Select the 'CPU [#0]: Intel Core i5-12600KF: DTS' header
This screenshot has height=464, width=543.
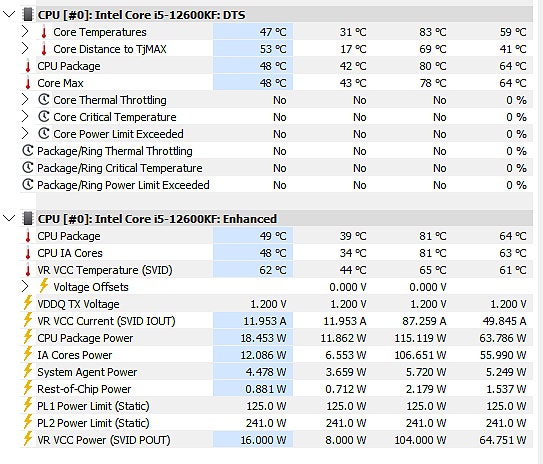click(x=142, y=15)
